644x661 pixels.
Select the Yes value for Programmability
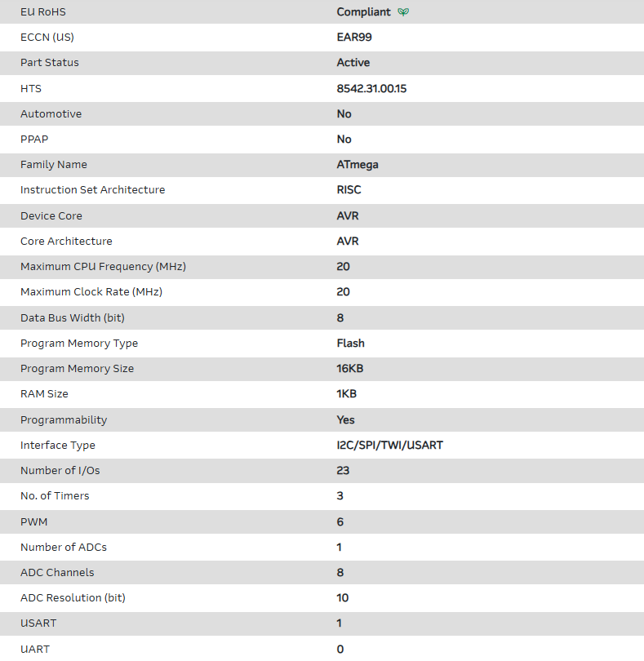(x=345, y=420)
